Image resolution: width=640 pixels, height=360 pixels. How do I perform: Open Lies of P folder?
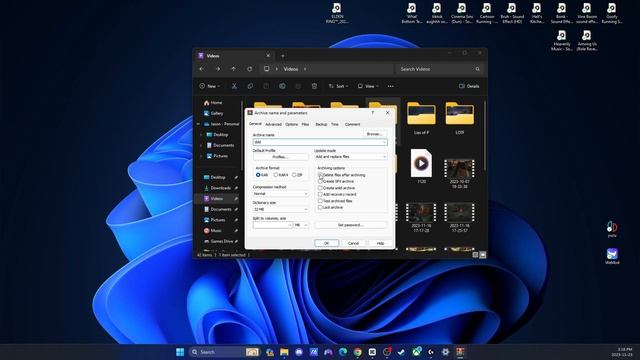point(421,118)
